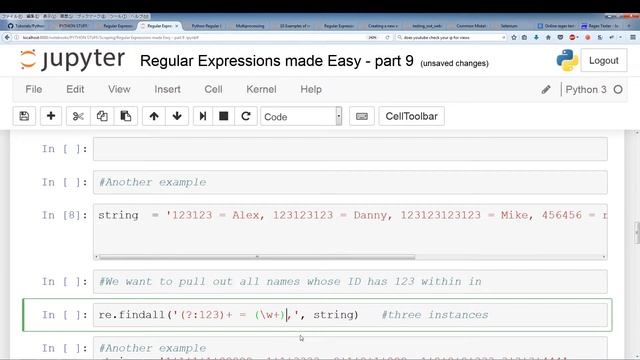
Task: Restart the kernel icon
Action: coord(246,116)
